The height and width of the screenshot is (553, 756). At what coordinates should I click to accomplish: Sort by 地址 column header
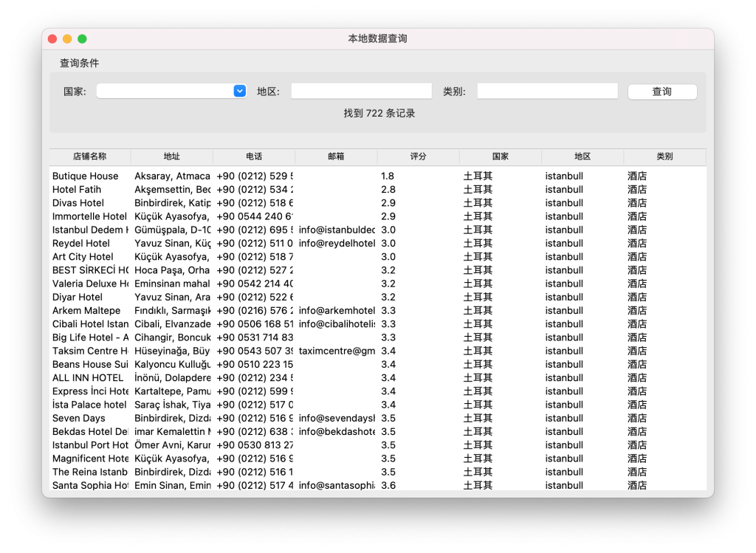click(172, 157)
